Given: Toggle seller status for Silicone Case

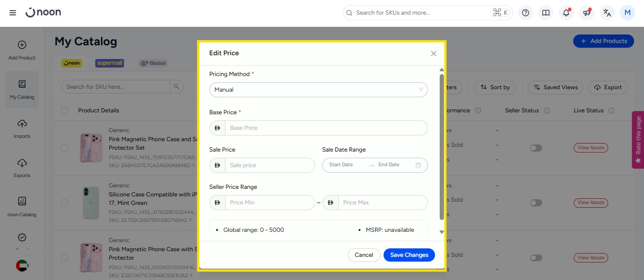Looking at the screenshot, I should (535, 203).
